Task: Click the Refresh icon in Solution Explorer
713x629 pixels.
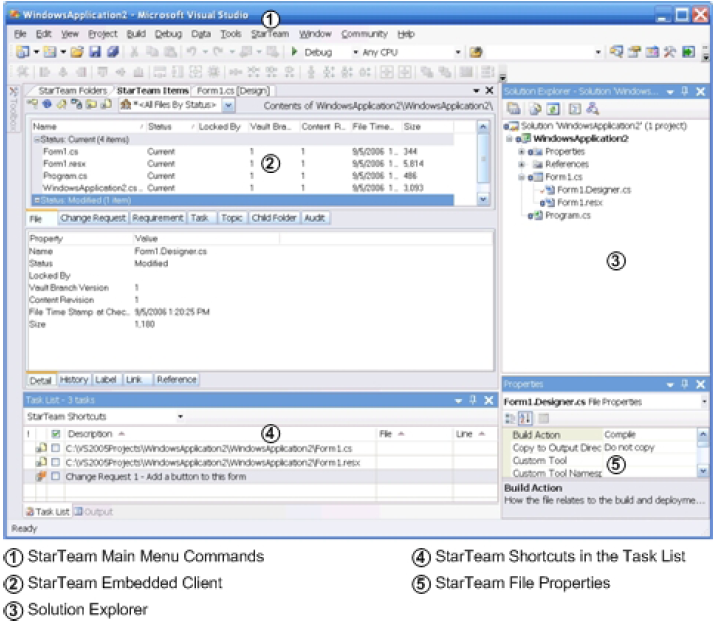Action: (553, 109)
